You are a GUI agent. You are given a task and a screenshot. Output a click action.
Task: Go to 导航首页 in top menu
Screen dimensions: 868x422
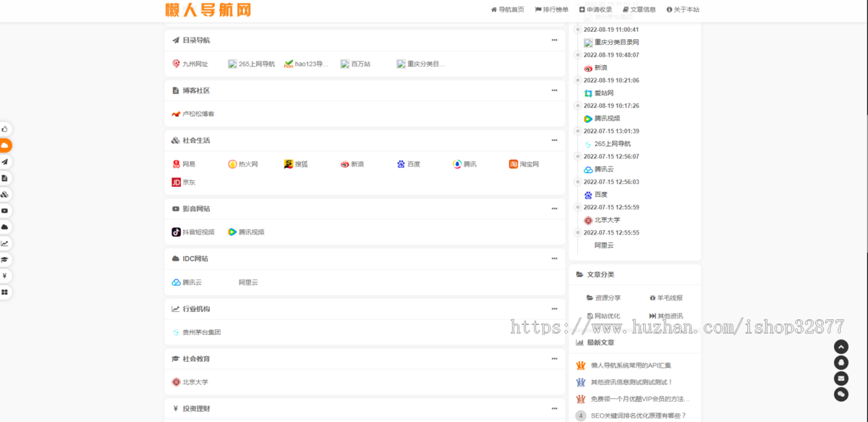point(508,9)
